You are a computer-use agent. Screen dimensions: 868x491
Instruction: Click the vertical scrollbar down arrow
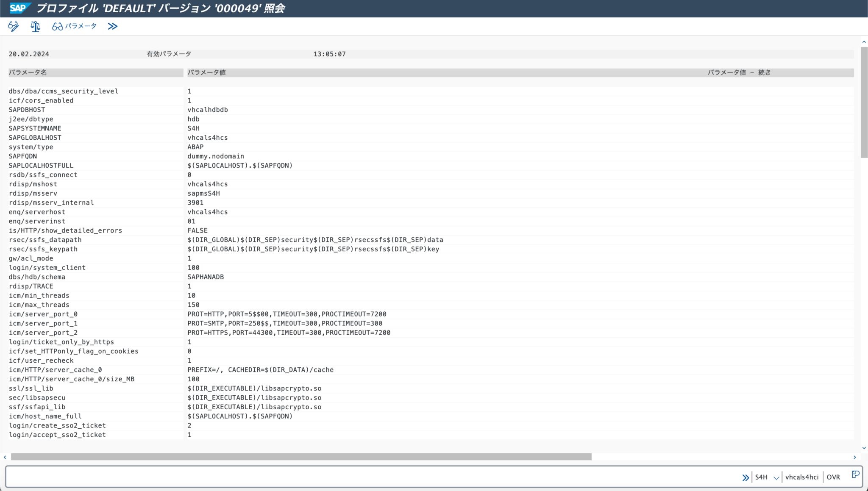click(x=864, y=447)
